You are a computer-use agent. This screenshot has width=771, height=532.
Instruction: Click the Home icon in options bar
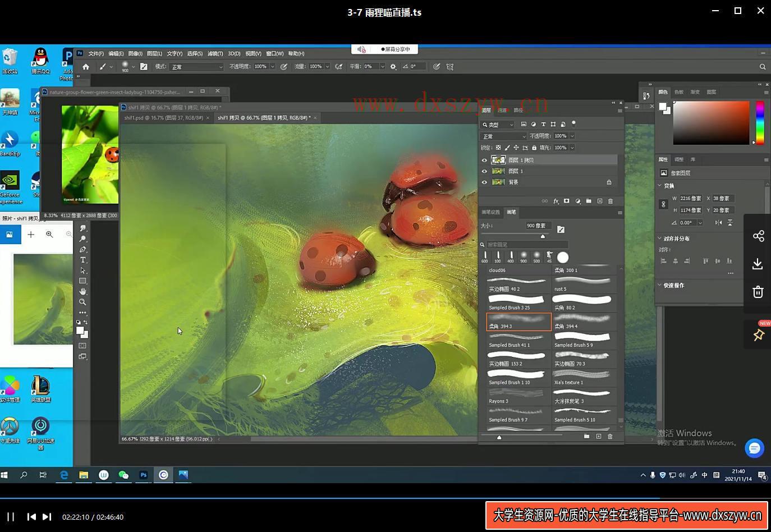click(x=86, y=66)
